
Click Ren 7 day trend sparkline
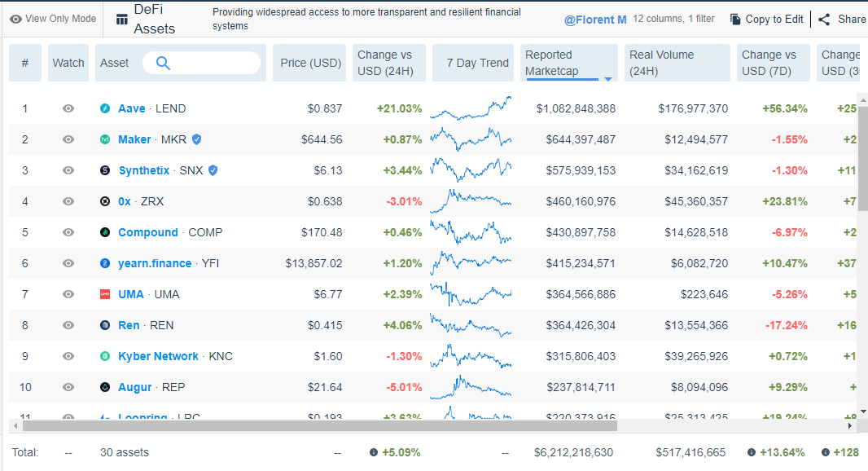coord(471,325)
